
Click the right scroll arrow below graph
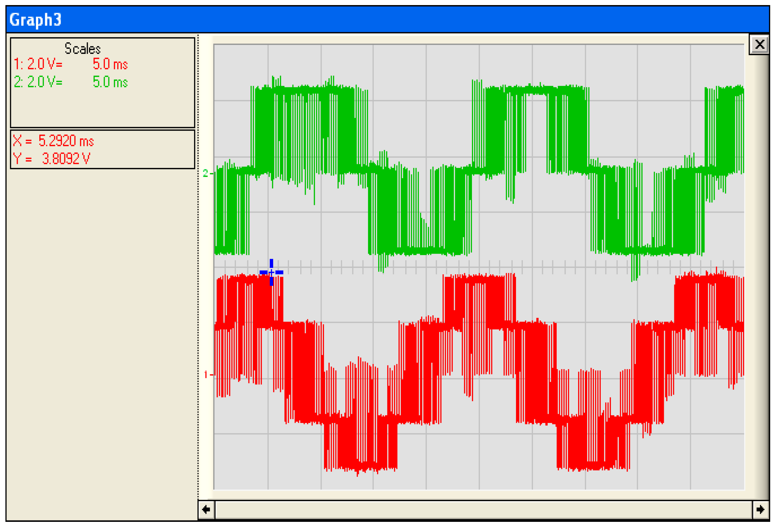[760, 509]
